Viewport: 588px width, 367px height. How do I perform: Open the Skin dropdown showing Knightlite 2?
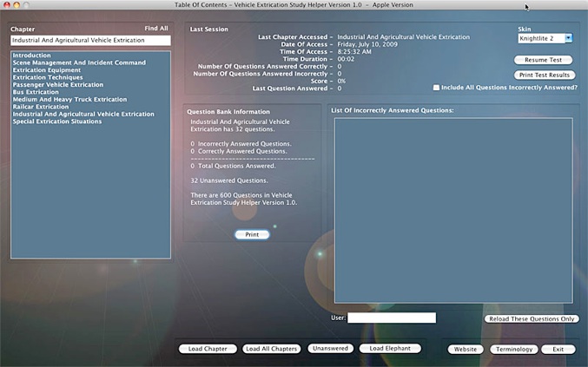[x=545, y=38]
